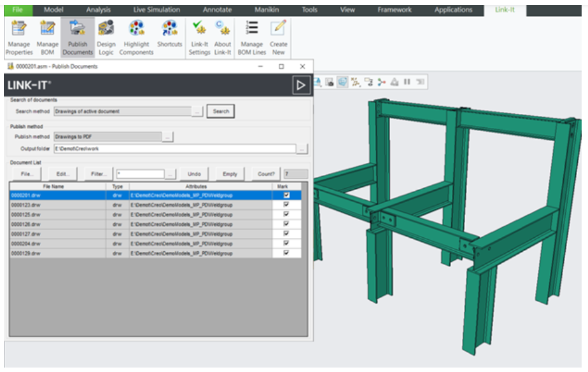Click the File... button in Document List
Image resolution: width=588 pixels, height=372 pixels.
click(27, 174)
